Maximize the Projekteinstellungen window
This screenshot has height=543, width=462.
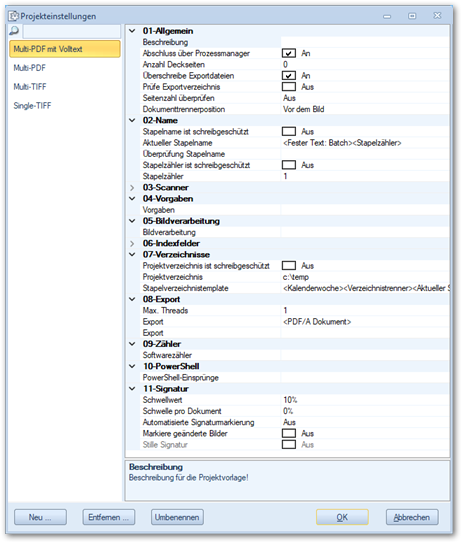point(412,16)
